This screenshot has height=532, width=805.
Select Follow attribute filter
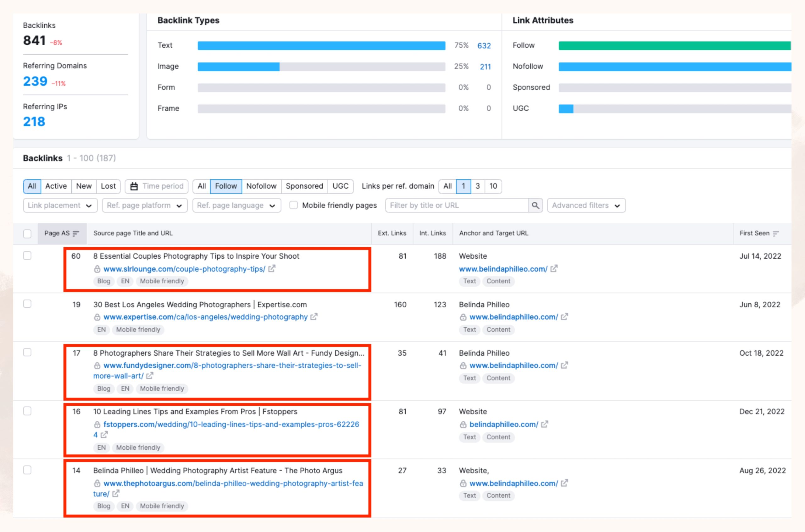tap(226, 186)
